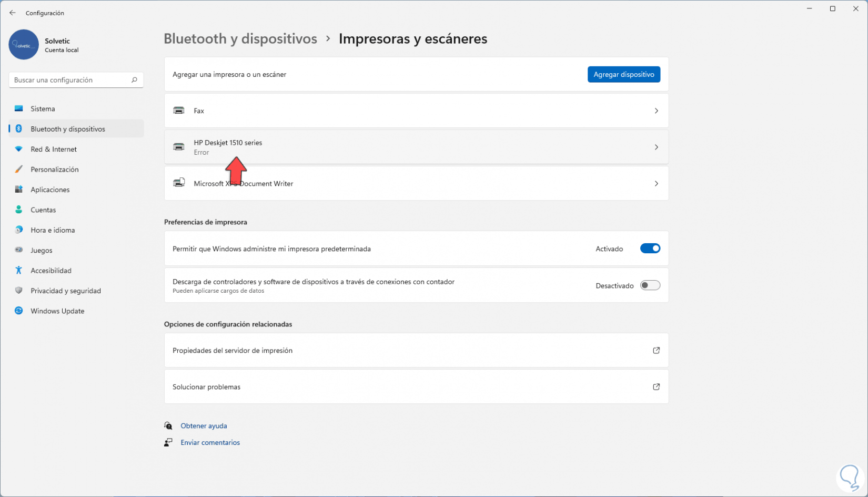The width and height of the screenshot is (868, 497).
Task: Expand Microsoft XPS Document Writer chevron
Action: click(656, 184)
